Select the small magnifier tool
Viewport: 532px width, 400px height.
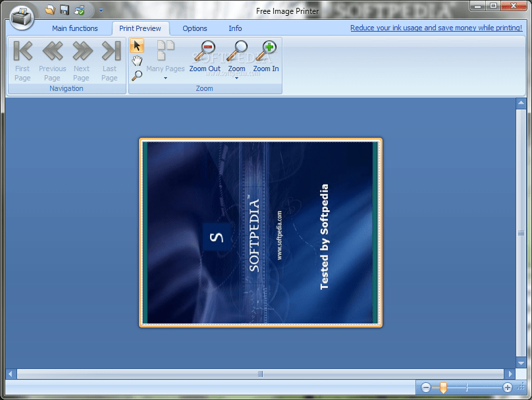[x=137, y=75]
